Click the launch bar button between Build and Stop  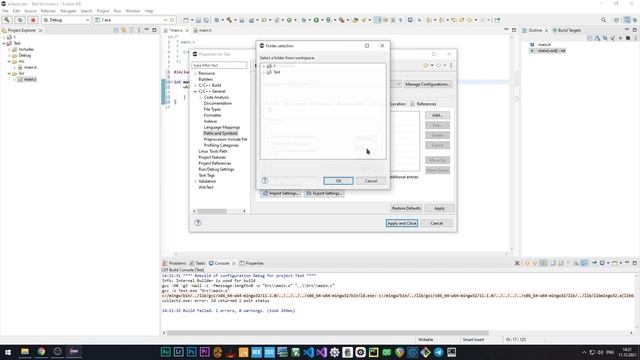coord(20,20)
